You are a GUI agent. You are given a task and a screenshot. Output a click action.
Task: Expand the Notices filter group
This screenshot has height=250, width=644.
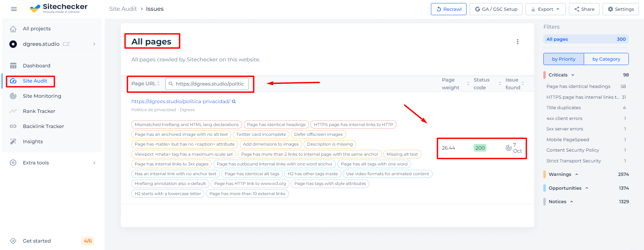[x=572, y=202]
